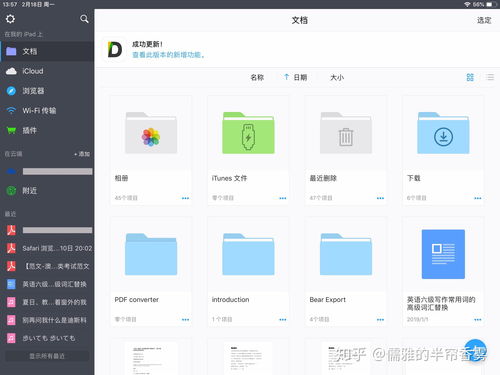Open the redacted recent PDF entry
Screen dimensions: 500x375
point(47,230)
